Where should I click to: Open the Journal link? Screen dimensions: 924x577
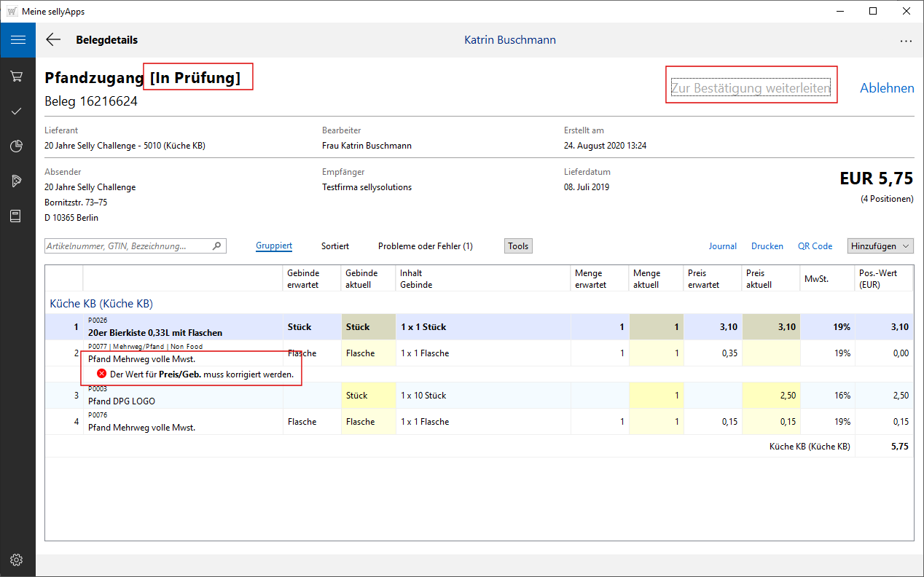[722, 246]
